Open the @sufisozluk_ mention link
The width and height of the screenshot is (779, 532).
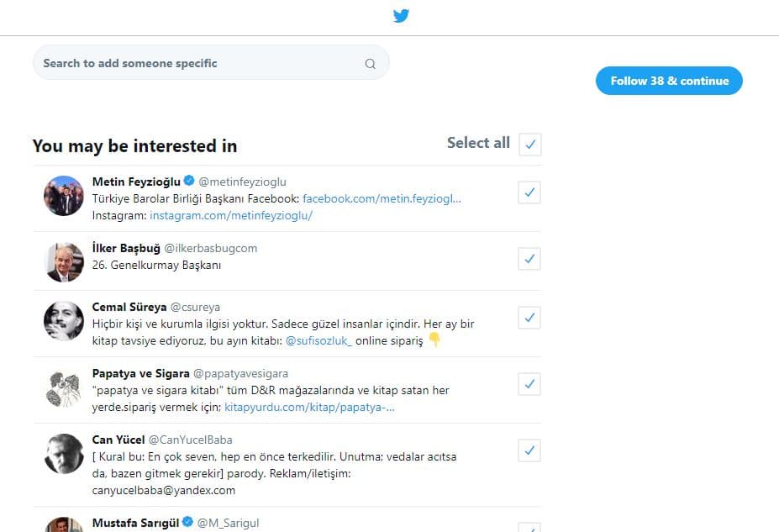(x=318, y=340)
